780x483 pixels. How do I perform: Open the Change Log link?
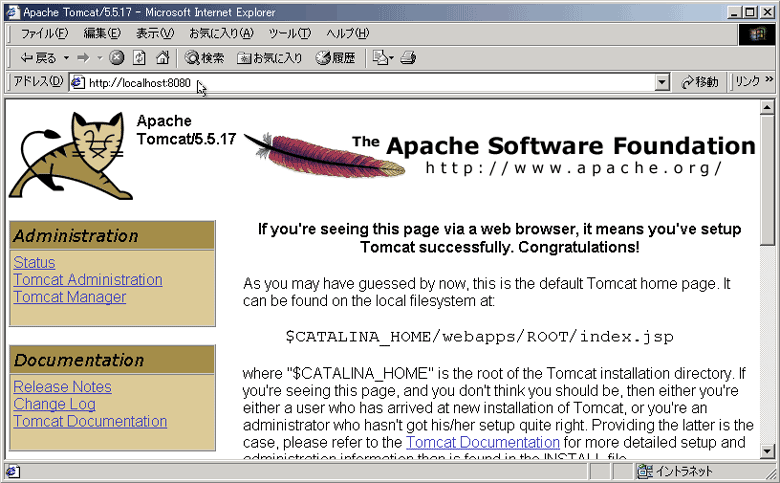click(x=54, y=404)
